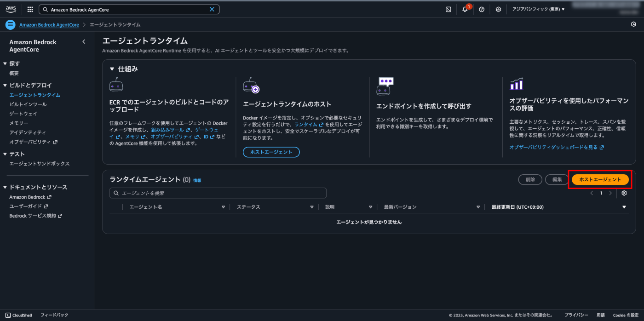Click the エージェントを検索 search field

pos(218,193)
